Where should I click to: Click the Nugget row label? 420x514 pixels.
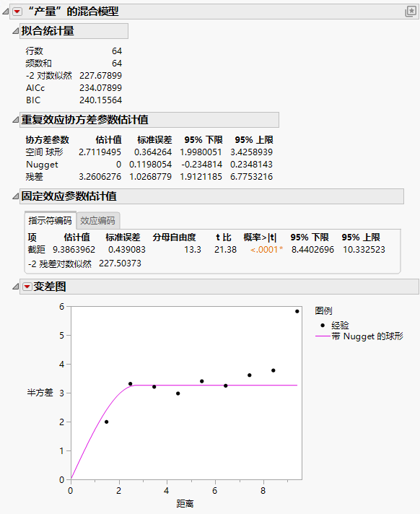click(42, 165)
